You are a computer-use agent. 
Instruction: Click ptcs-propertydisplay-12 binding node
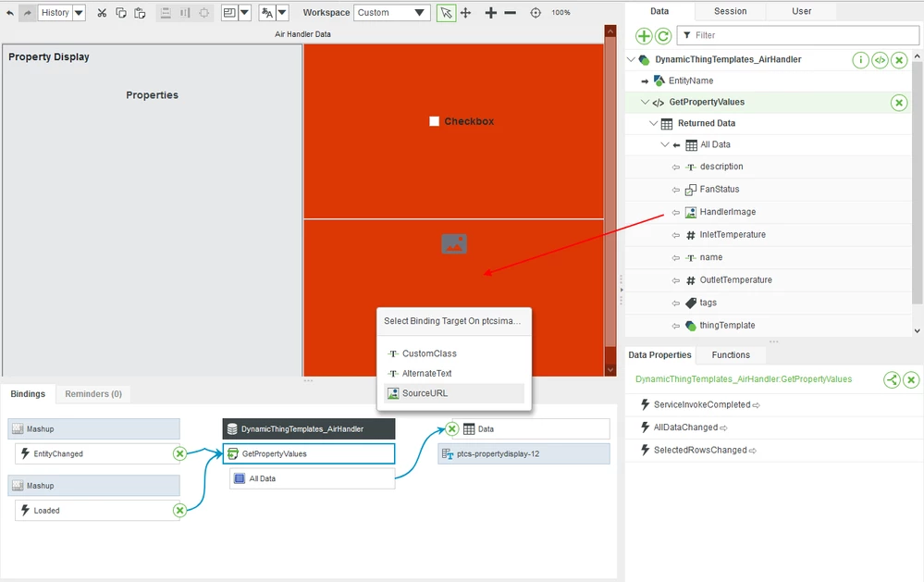coord(524,454)
